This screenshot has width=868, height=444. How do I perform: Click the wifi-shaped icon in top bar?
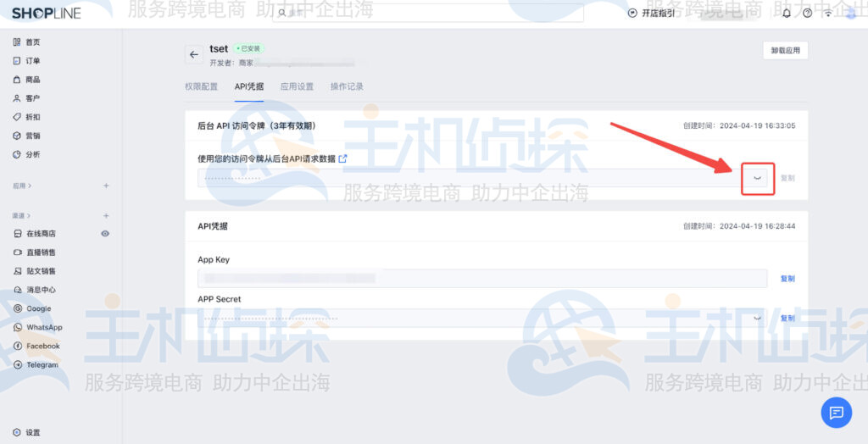tap(828, 14)
